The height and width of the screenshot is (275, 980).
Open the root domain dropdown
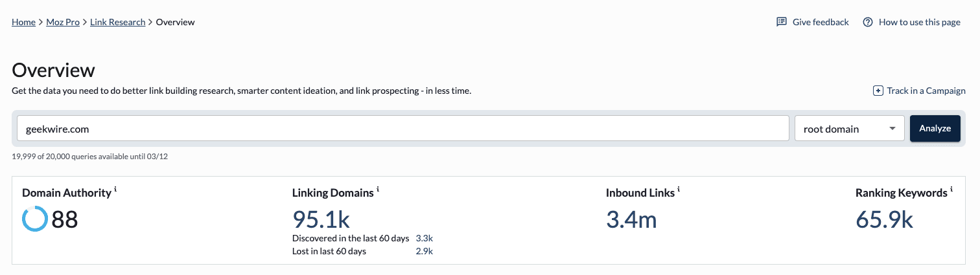pos(849,129)
